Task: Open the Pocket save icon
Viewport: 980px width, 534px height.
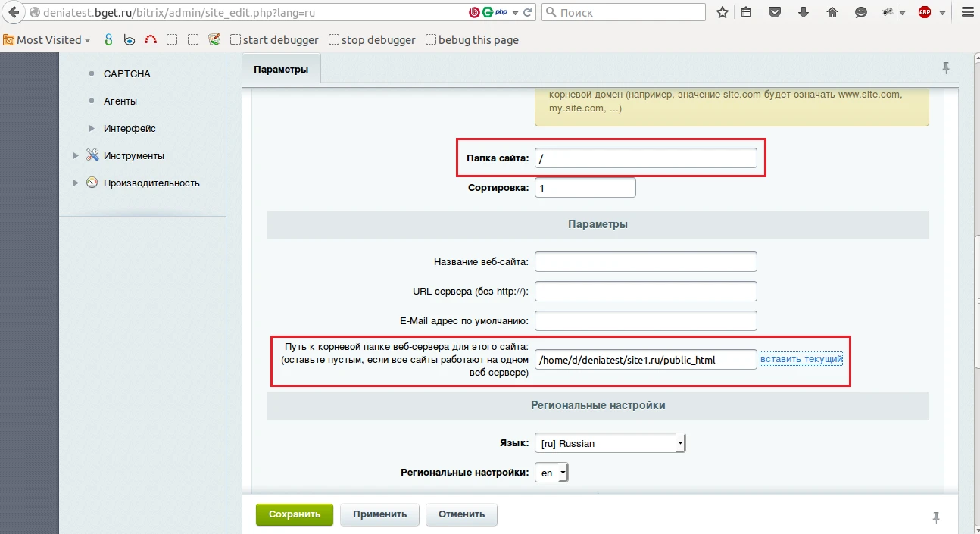Action: click(x=775, y=12)
